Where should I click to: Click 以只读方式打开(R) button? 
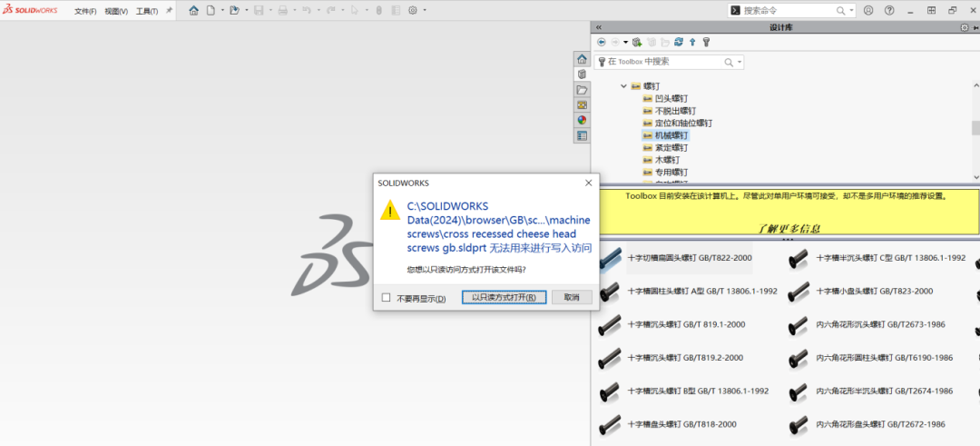point(505,297)
